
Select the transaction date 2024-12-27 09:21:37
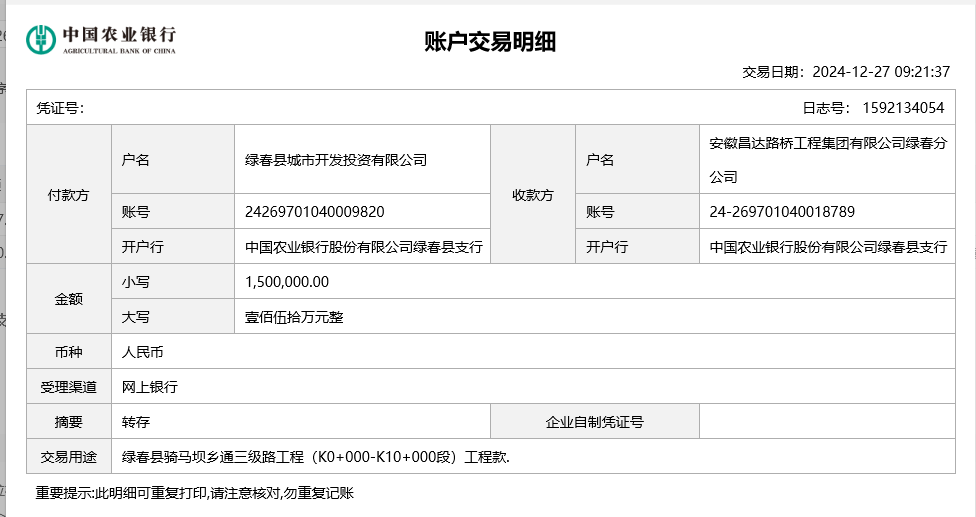point(880,72)
